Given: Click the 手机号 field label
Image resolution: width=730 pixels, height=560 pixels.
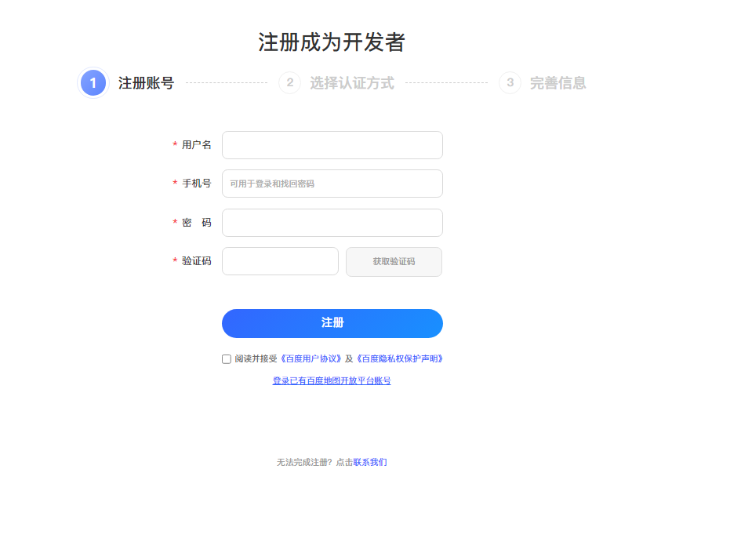Looking at the screenshot, I should 197,184.
